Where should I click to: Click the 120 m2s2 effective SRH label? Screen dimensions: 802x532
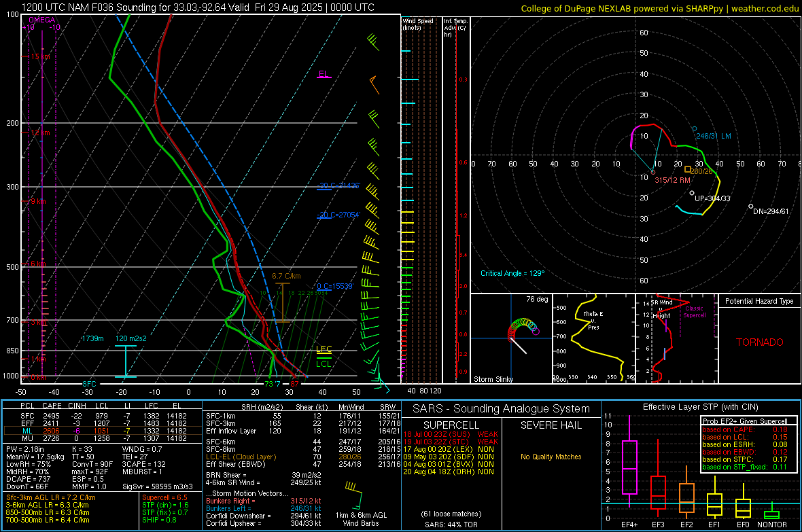click(131, 338)
